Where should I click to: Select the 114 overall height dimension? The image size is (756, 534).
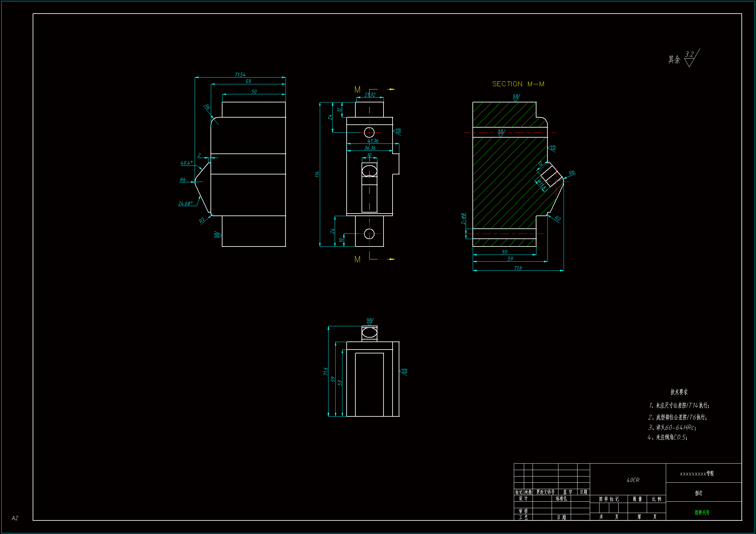(x=317, y=174)
